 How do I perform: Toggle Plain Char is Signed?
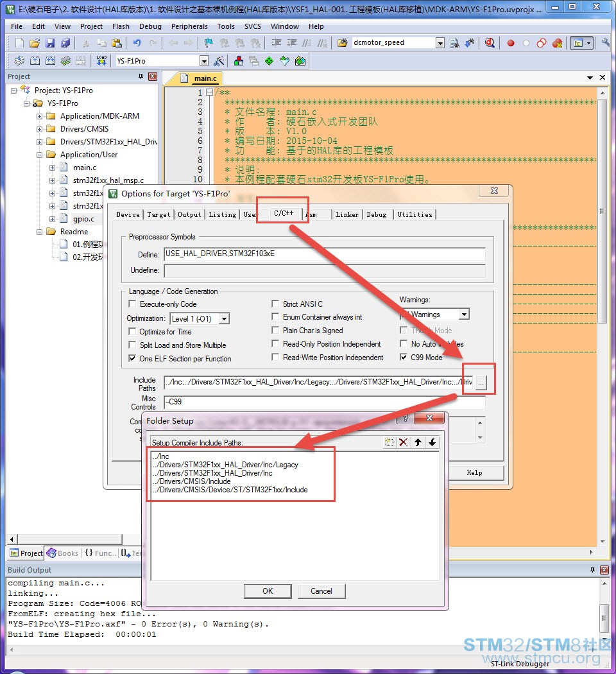[275, 330]
